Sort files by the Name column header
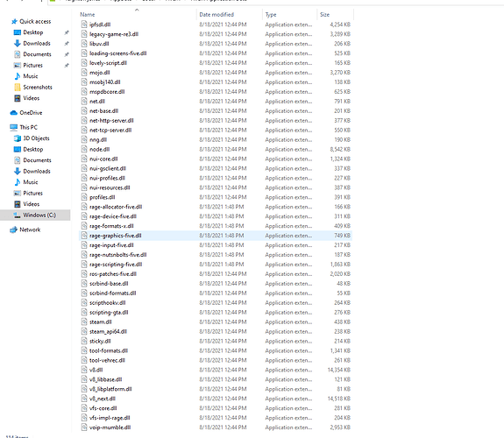Screen dimensions: 504x438 coord(88,15)
